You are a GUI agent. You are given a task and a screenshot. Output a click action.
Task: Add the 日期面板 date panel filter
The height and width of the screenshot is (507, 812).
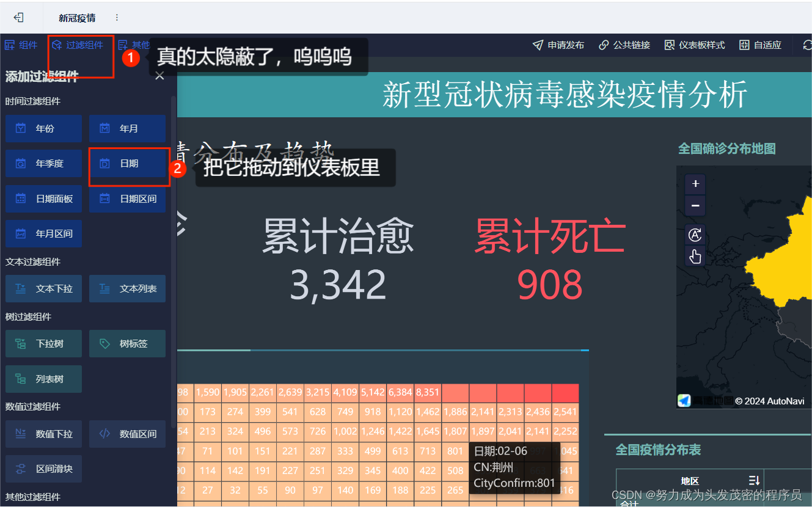tap(43, 199)
